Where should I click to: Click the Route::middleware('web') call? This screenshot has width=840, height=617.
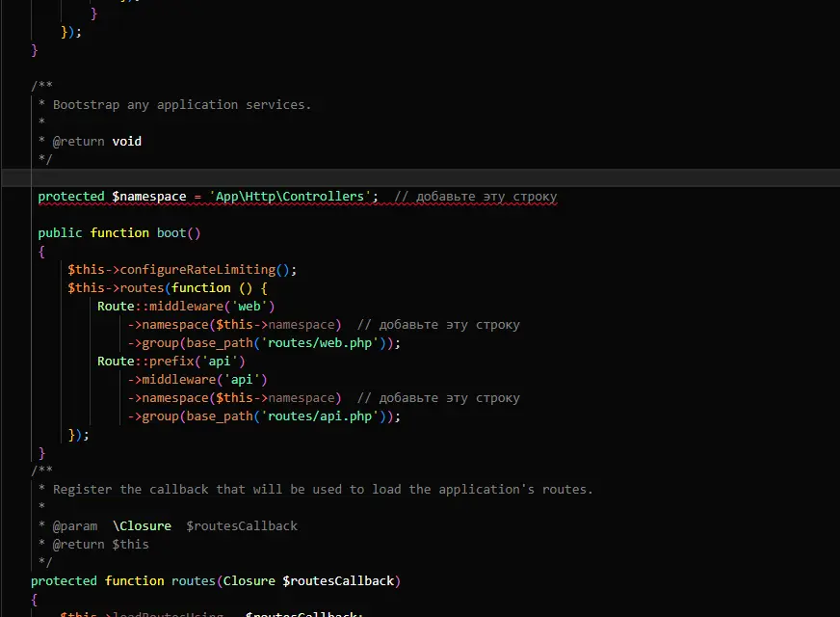186,307
